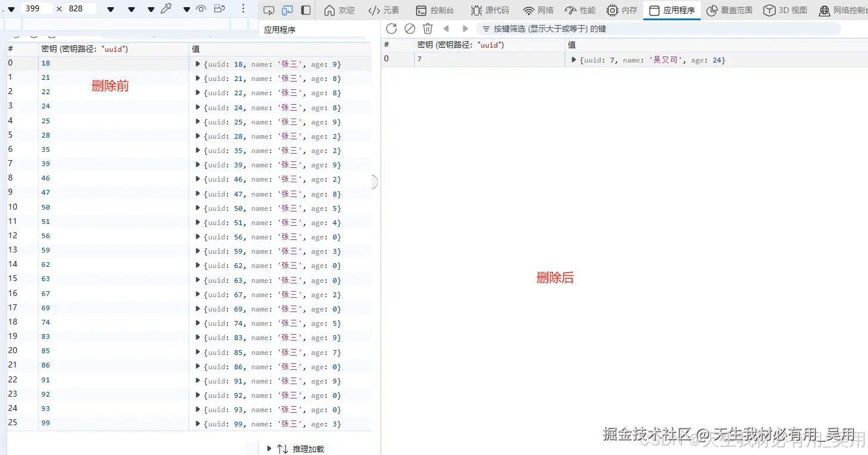Switch to the 元素 (Elements) tab
868x455 pixels.
point(384,10)
